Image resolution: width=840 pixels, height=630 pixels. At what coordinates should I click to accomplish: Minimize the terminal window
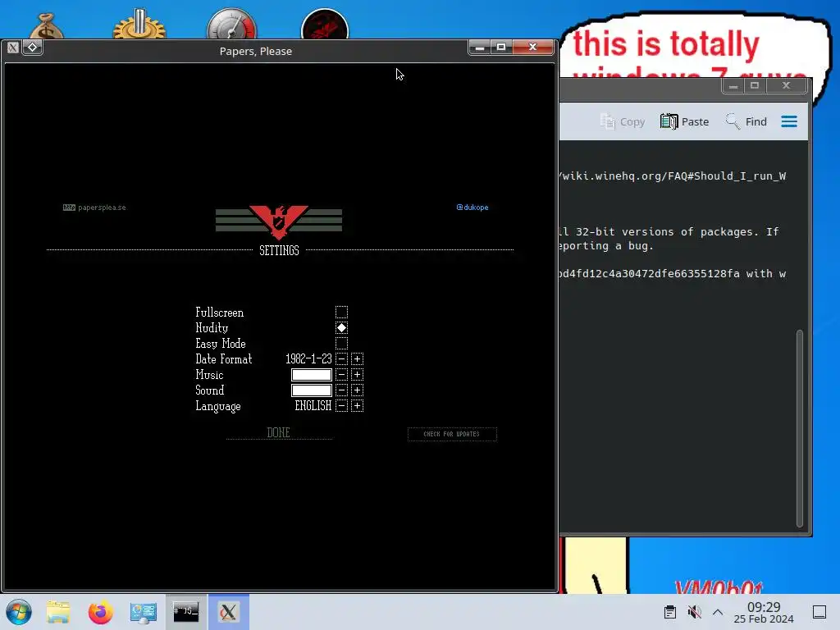[733, 85]
